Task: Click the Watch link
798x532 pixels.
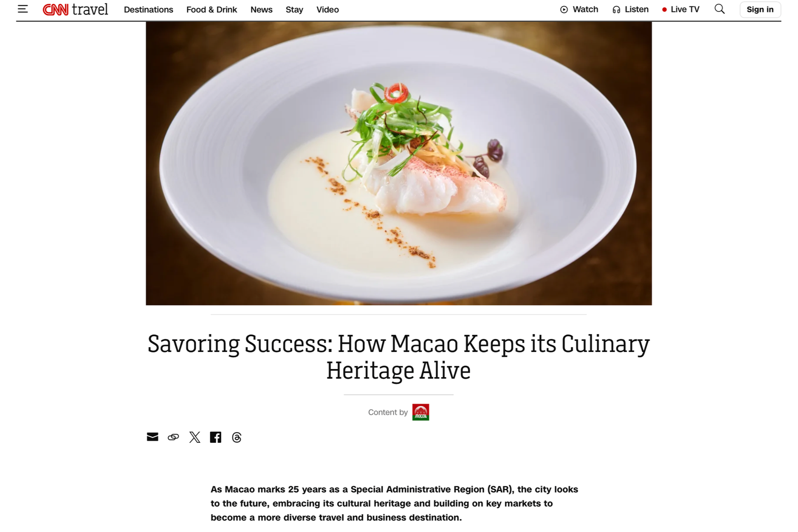Action: [579, 9]
